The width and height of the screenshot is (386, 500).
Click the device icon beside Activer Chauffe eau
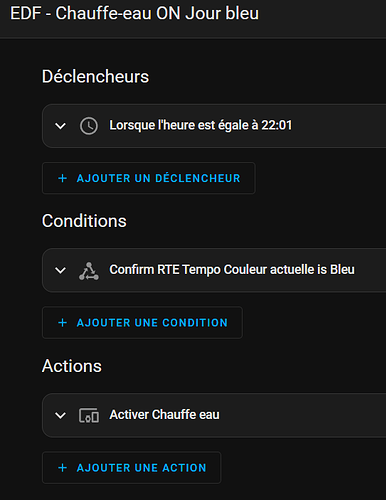point(89,415)
